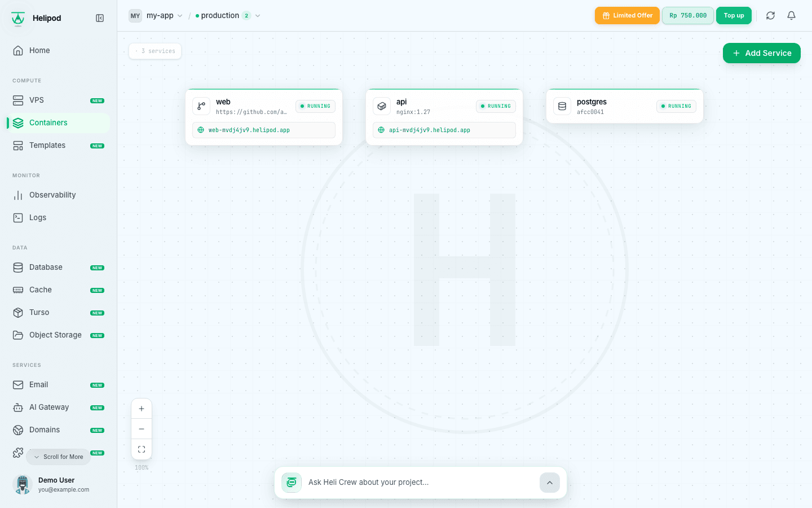
Task: Click the Helipod logo
Action: click(x=18, y=18)
